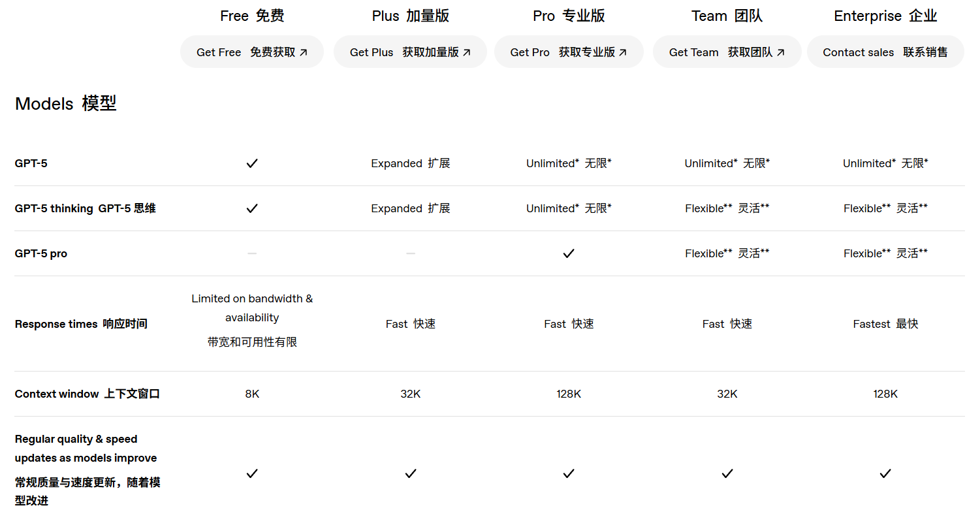
Task: Click the GPT-5 checkmark under Free
Action: click(252, 163)
